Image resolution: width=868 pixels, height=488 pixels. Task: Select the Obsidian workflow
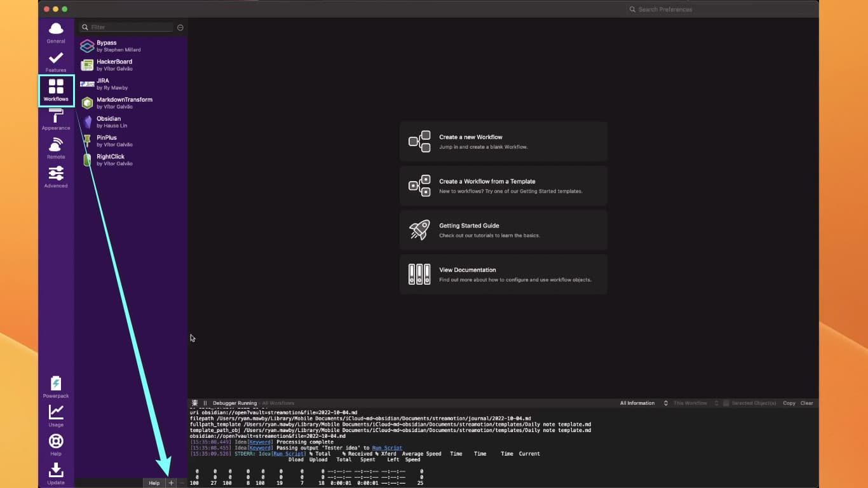(x=132, y=122)
